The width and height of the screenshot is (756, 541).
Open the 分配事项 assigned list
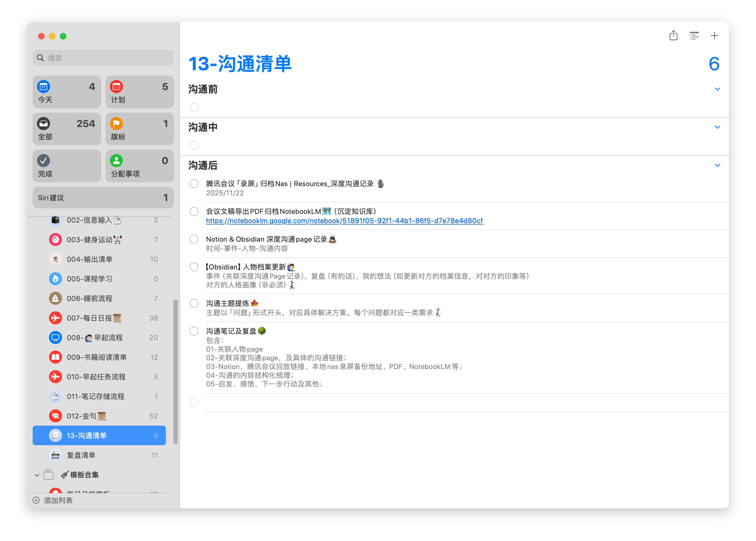coord(140,166)
